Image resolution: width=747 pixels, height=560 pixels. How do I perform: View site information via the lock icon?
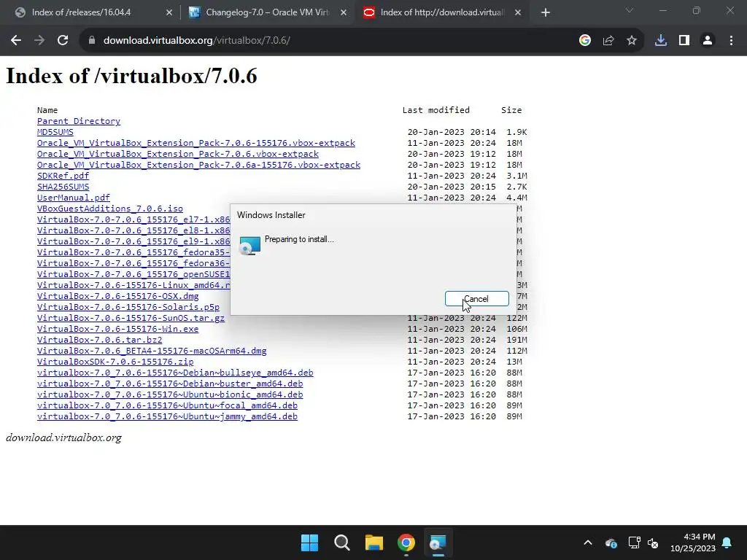tap(92, 41)
